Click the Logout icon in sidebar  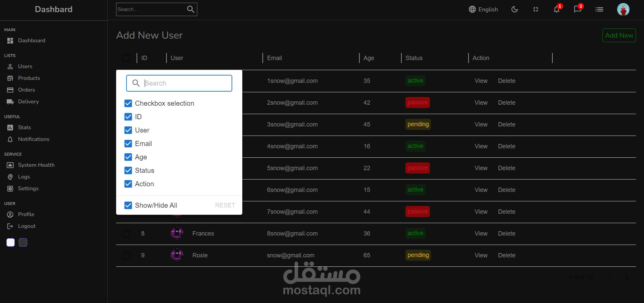pyautogui.click(x=10, y=226)
